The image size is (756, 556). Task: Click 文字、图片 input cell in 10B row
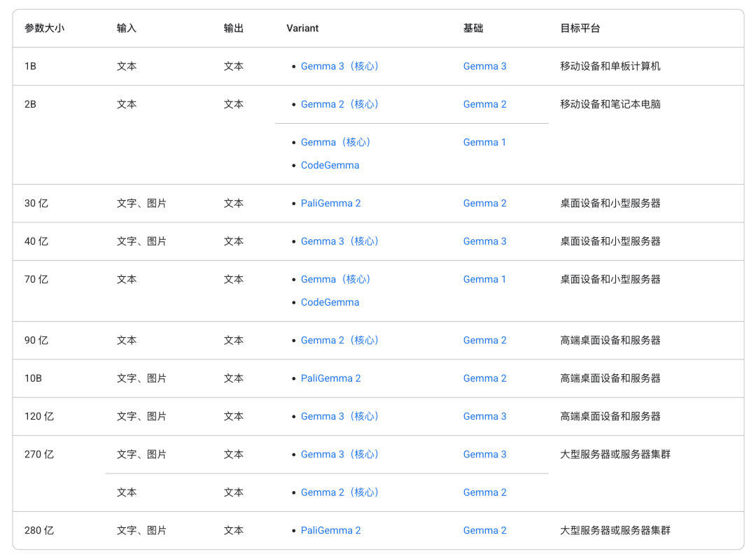(x=141, y=378)
